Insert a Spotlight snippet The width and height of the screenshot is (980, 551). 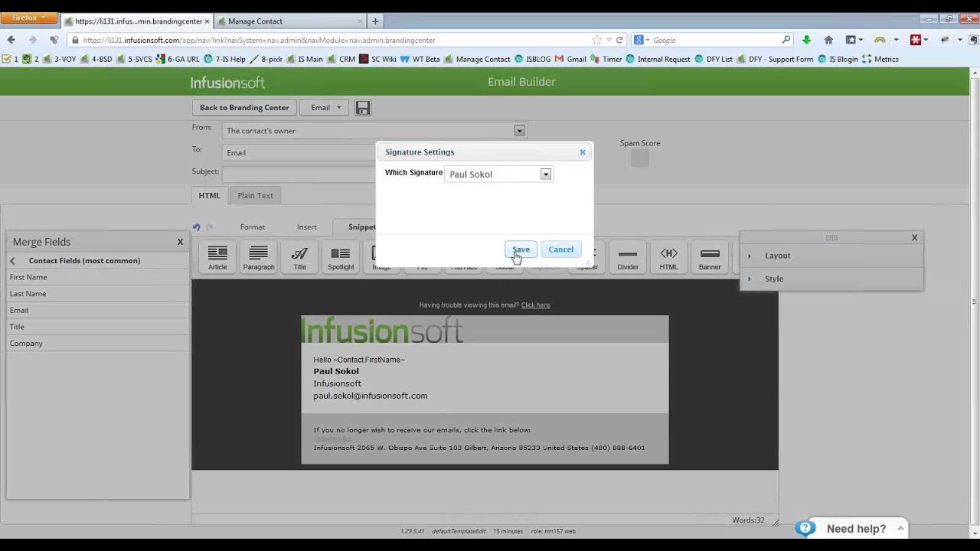(341, 257)
